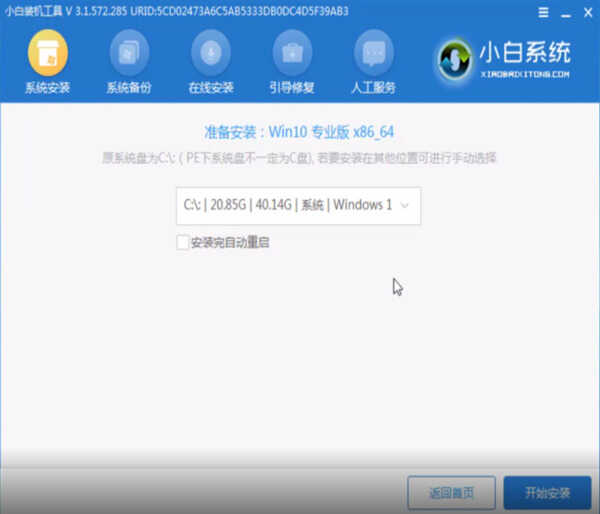Click 开始安装 button

pyautogui.click(x=548, y=493)
